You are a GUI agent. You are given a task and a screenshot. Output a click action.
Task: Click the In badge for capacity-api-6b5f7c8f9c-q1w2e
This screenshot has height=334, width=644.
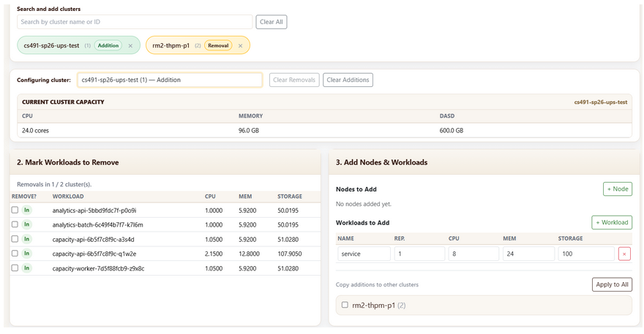coord(26,254)
